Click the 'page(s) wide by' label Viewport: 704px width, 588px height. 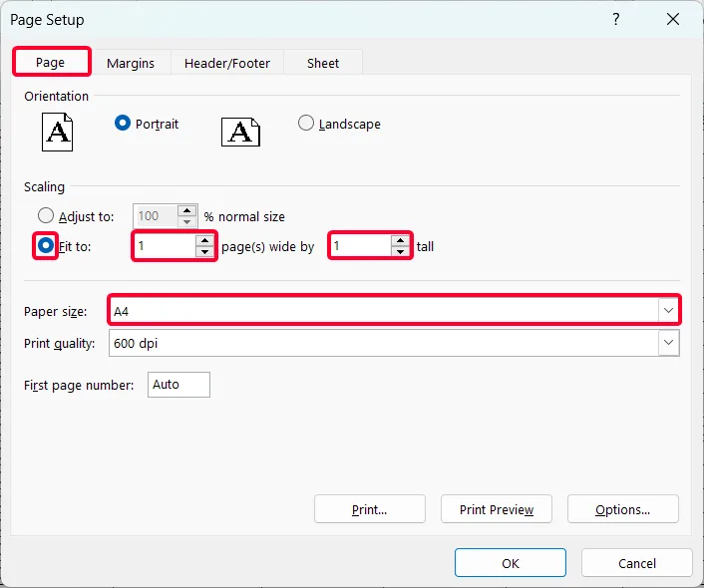pyautogui.click(x=267, y=247)
